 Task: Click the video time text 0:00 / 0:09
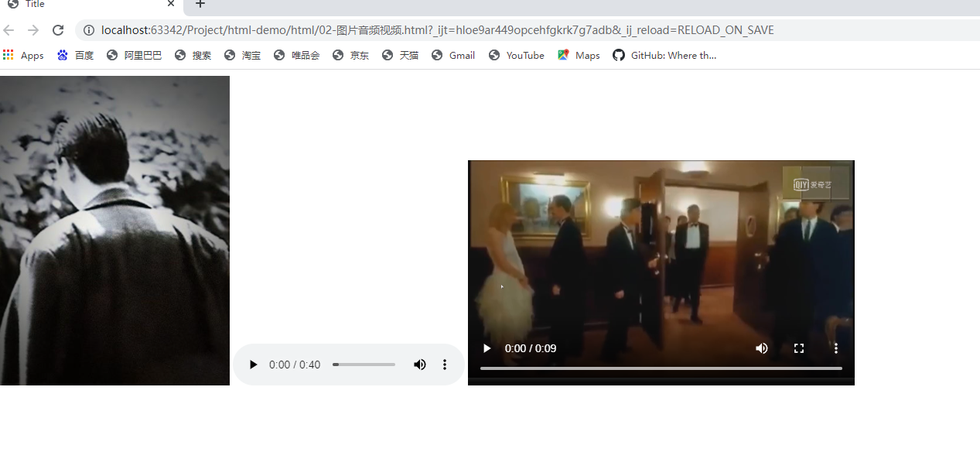[531, 348]
